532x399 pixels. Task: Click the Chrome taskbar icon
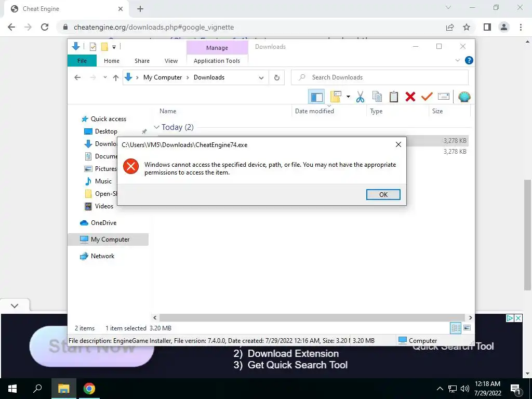[x=89, y=389]
